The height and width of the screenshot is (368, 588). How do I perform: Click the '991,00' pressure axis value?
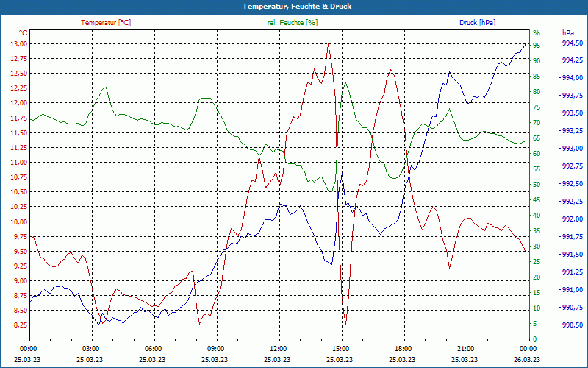pos(573,289)
